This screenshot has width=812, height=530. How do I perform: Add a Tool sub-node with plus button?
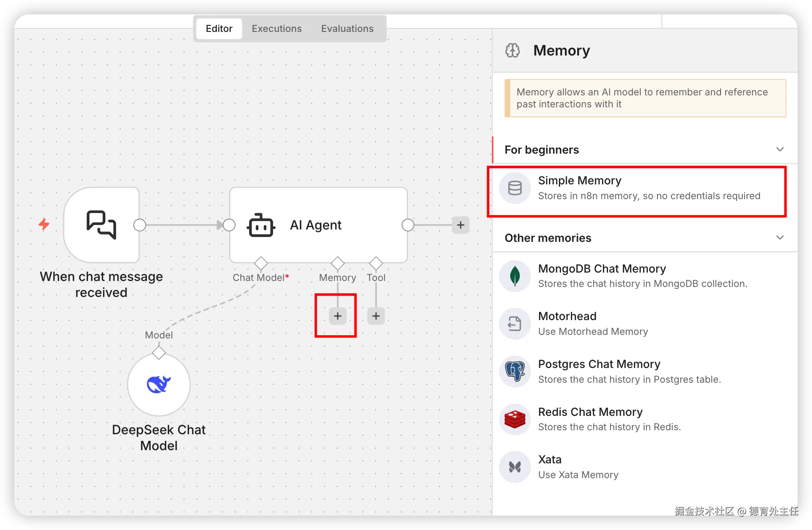376,316
